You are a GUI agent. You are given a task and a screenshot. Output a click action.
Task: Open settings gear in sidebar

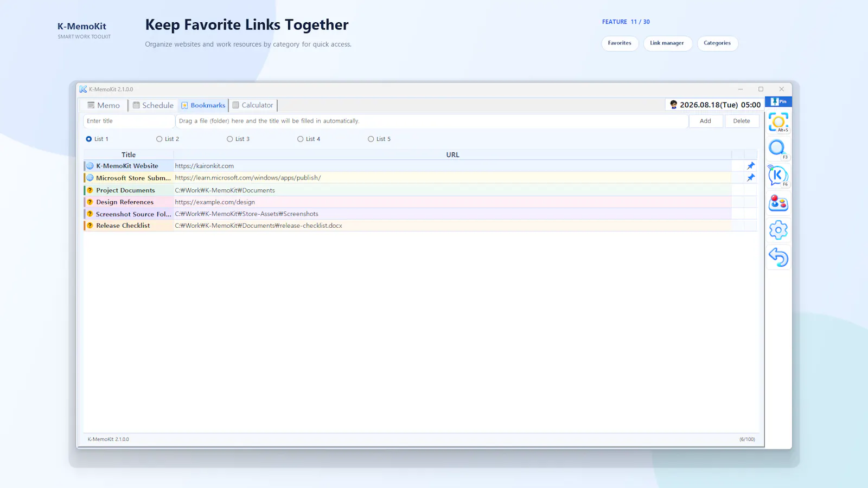[x=778, y=230]
